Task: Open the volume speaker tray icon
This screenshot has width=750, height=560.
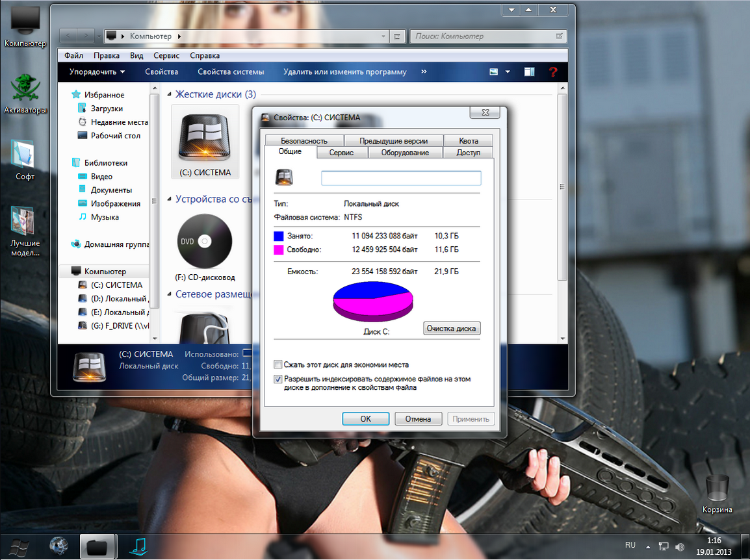Action: coord(679,546)
